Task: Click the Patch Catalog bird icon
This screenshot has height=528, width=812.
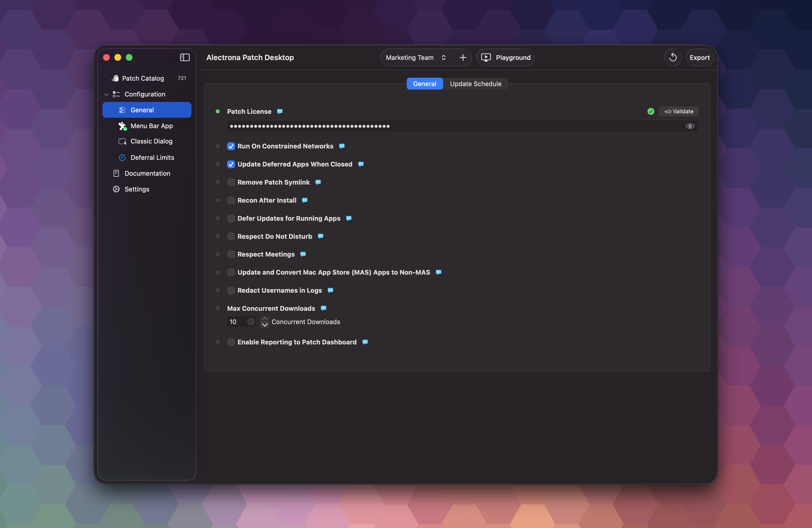Action: point(115,78)
